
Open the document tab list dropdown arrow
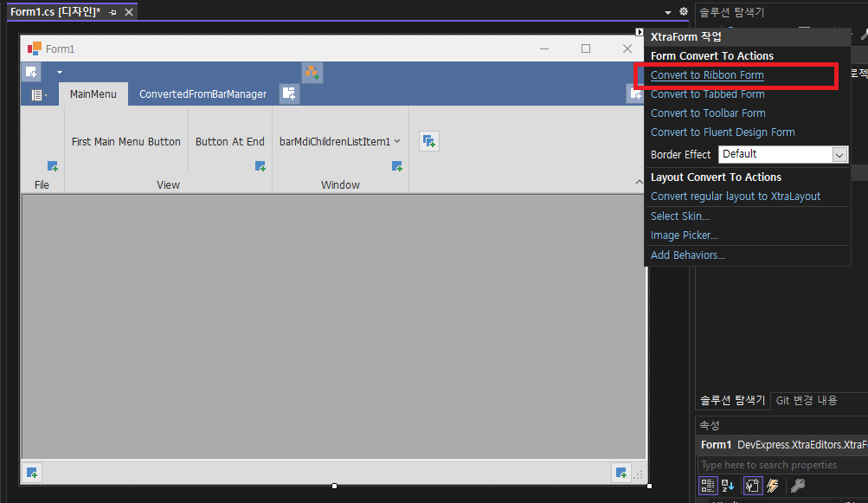coord(667,12)
